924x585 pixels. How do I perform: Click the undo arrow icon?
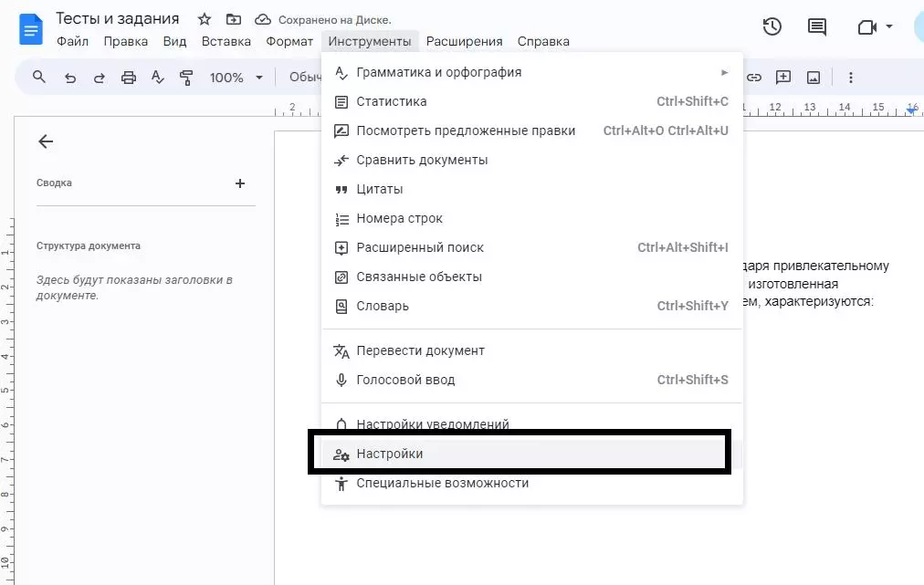[x=70, y=78]
